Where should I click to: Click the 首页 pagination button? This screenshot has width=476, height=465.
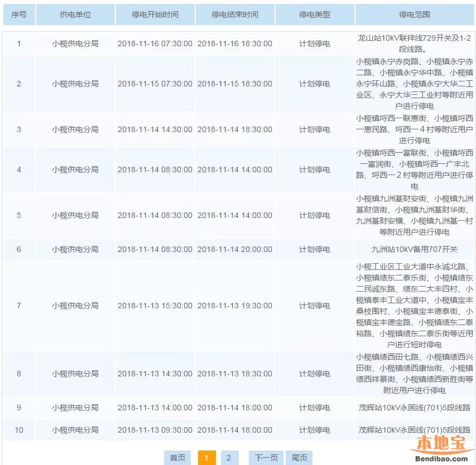[x=177, y=458]
